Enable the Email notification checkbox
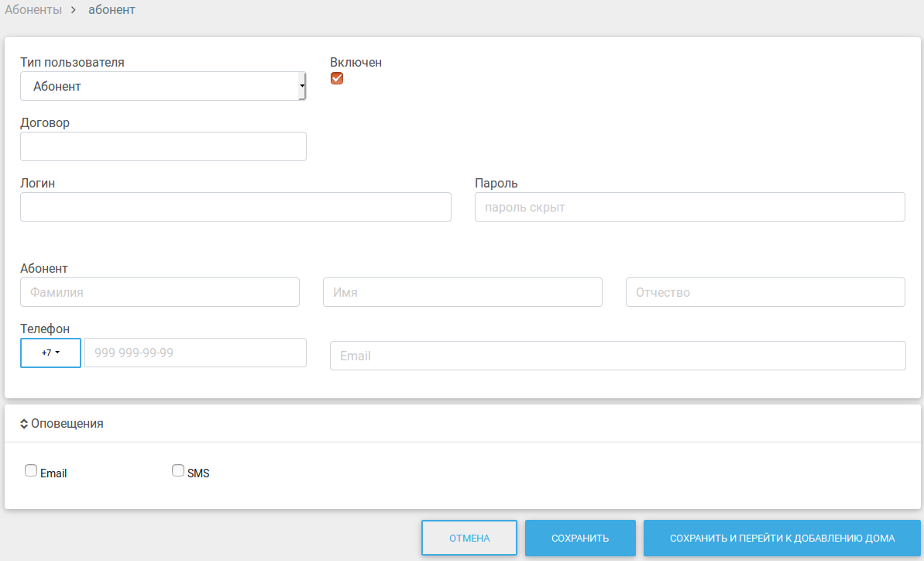Image resolution: width=924 pixels, height=561 pixels. (31, 470)
